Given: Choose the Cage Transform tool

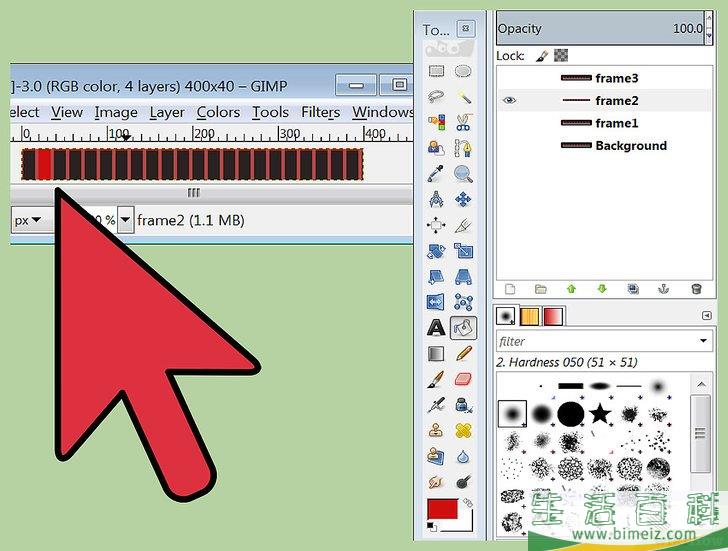Looking at the screenshot, I should tap(463, 302).
